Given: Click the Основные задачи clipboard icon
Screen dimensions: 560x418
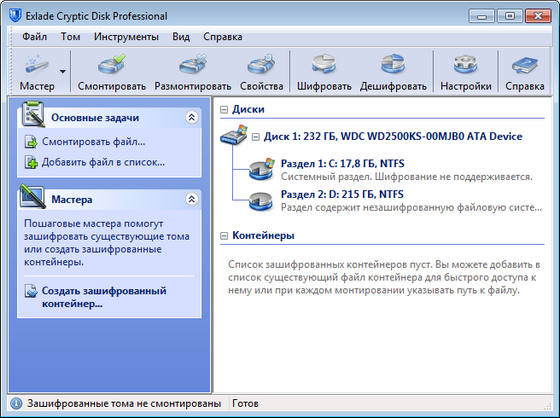Looking at the screenshot, I should pyautogui.click(x=33, y=114).
